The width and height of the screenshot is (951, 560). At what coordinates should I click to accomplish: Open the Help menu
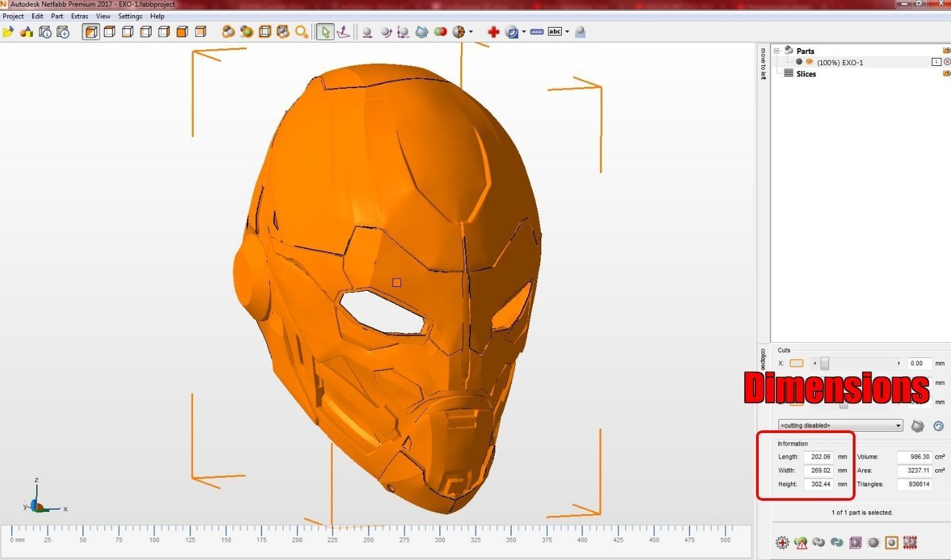click(x=157, y=16)
